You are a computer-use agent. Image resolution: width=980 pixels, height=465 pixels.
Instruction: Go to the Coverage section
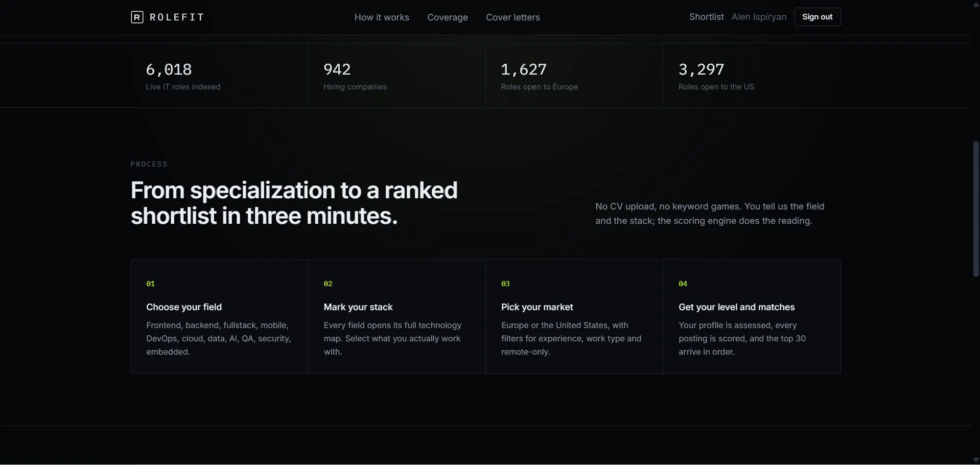click(x=448, y=17)
